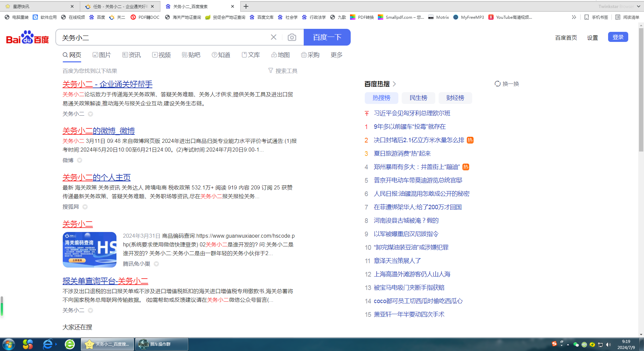This screenshot has width=644, height=351.
Task: Open 百度热搜 chevron arrow
Action: point(394,84)
